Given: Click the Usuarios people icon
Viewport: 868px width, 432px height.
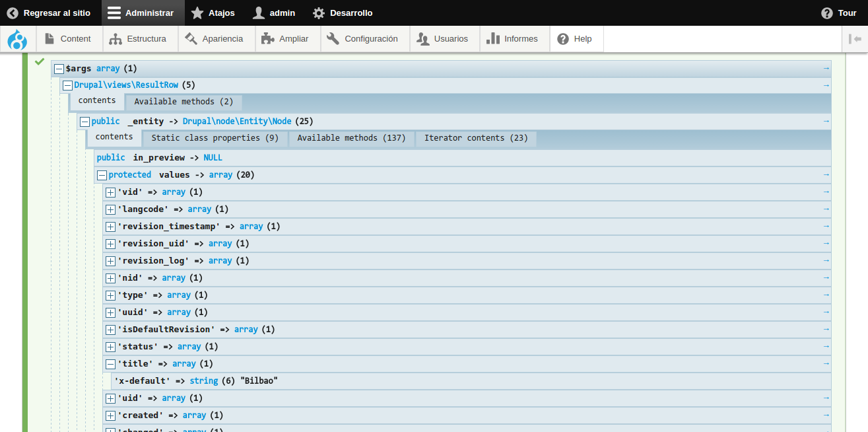Looking at the screenshot, I should coord(423,39).
